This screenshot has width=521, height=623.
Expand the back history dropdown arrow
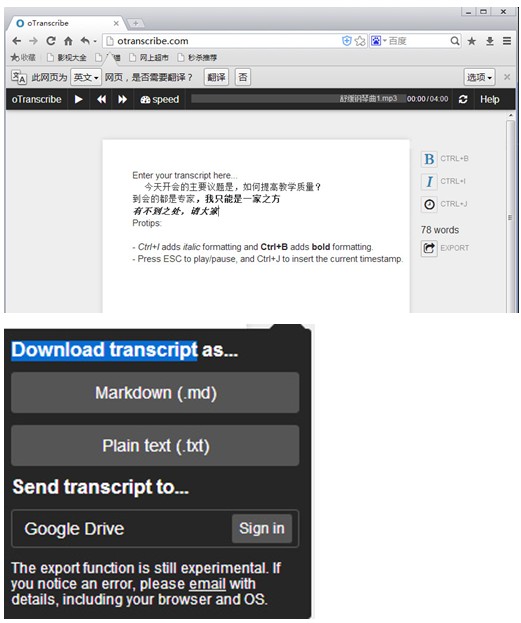tap(95, 41)
